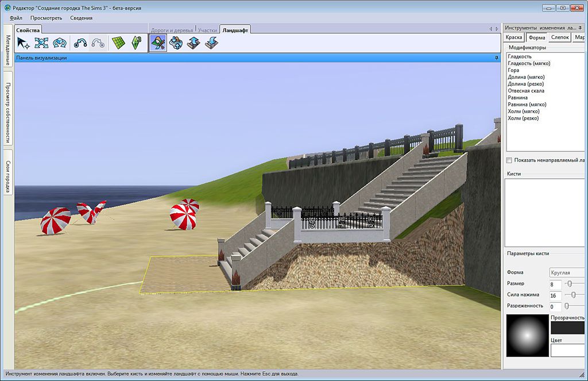Click the undo curved-arrow icon
The image size is (588, 381).
coord(80,43)
